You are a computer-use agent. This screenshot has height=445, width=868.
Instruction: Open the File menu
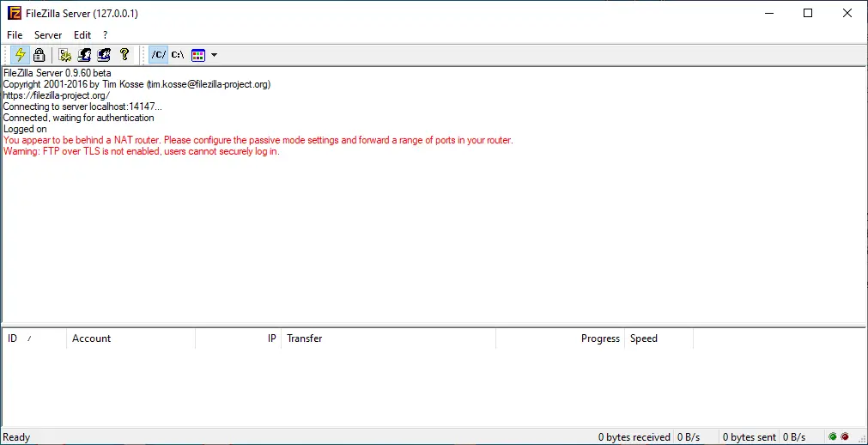pyautogui.click(x=15, y=35)
